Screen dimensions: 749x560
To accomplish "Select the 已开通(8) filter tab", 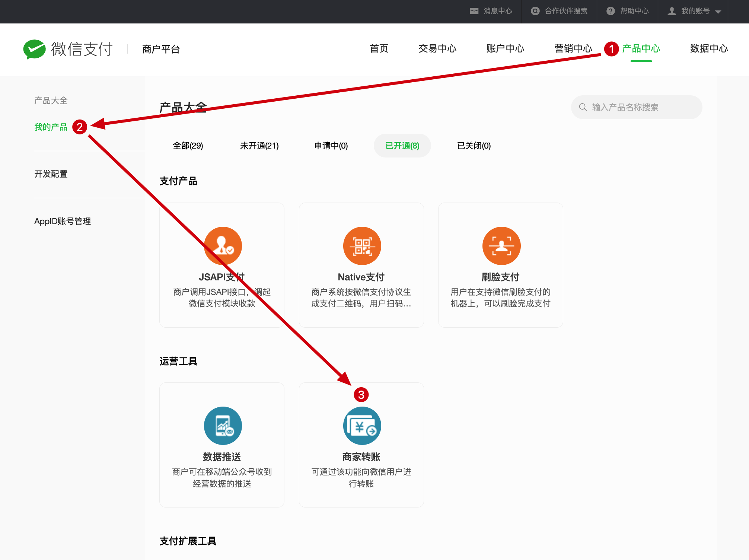I will point(402,146).
